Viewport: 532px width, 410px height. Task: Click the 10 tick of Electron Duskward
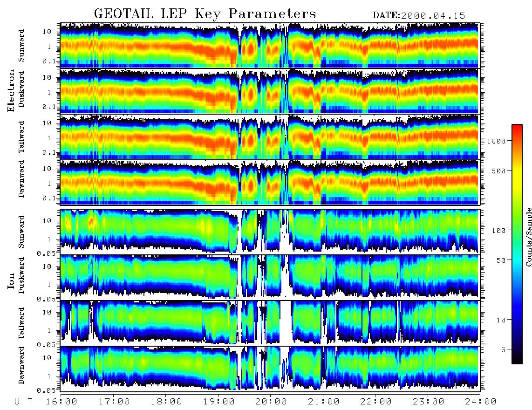(47, 77)
